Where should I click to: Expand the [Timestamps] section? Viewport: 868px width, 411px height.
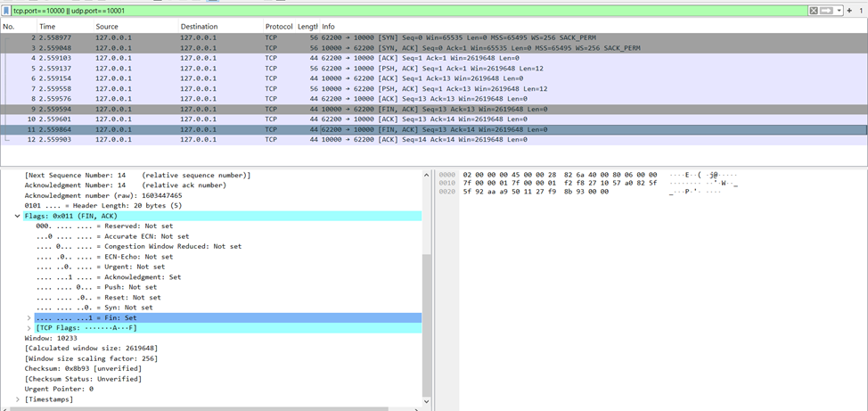pos(18,399)
